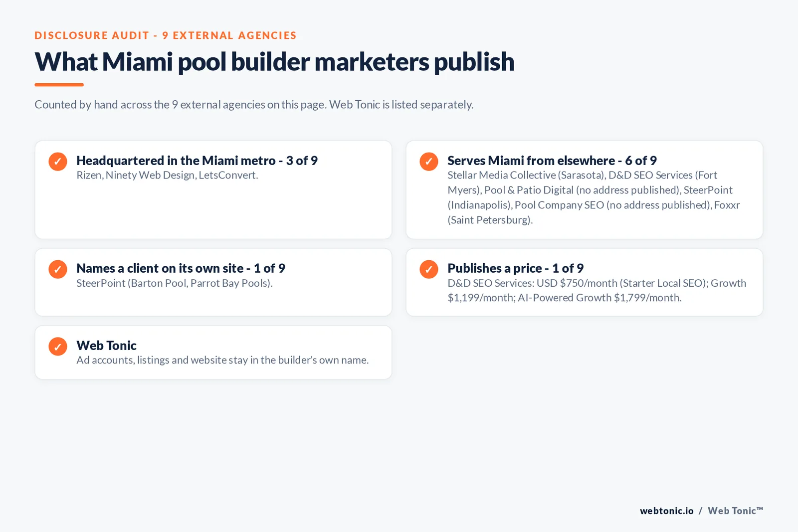Click the text 'Rizen, Ninety Web Design, LetsConvert.'
This screenshot has width=798, height=532.
point(167,175)
